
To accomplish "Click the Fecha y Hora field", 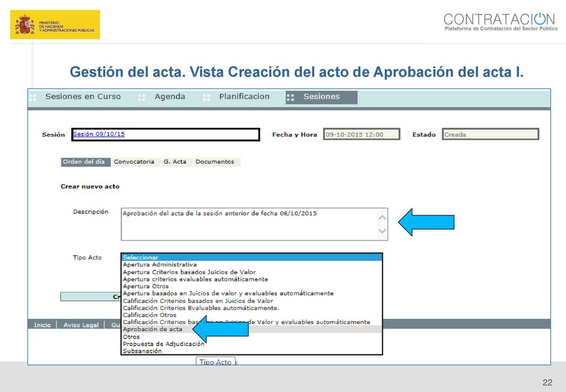I will (361, 134).
